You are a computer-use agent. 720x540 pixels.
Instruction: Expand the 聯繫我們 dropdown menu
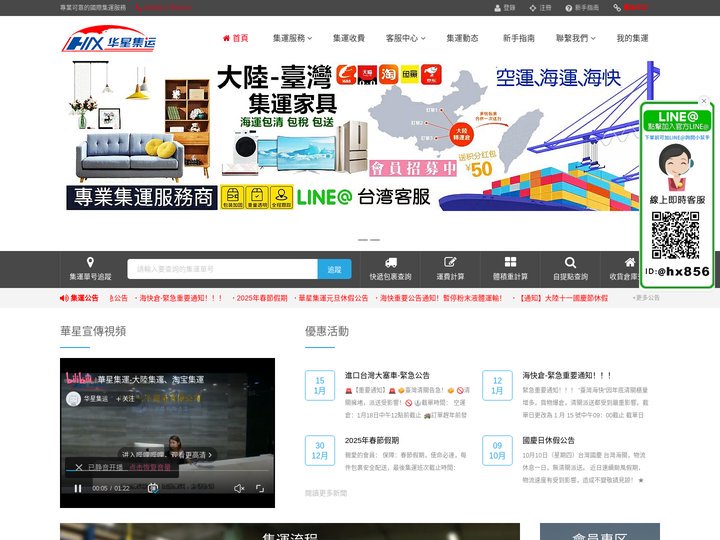click(x=575, y=38)
